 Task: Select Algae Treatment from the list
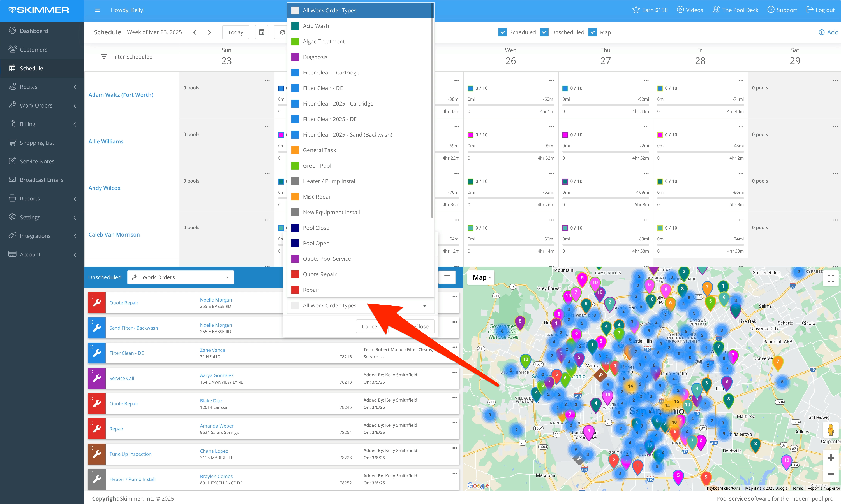[324, 41]
